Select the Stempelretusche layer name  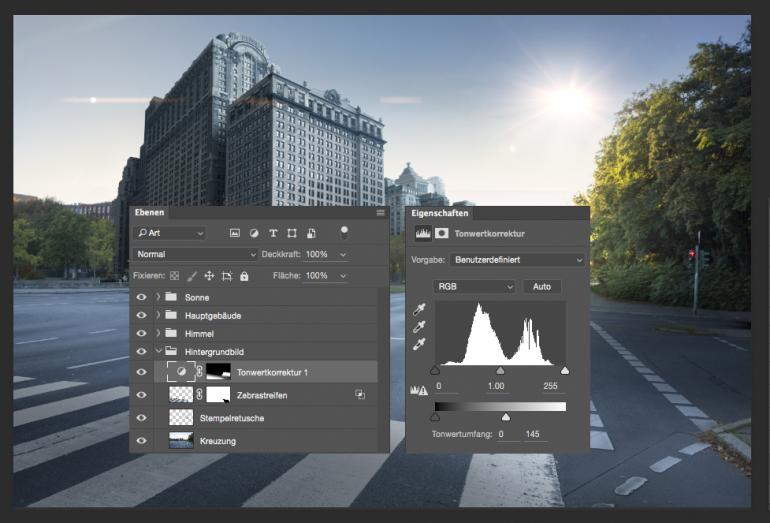click(x=232, y=418)
